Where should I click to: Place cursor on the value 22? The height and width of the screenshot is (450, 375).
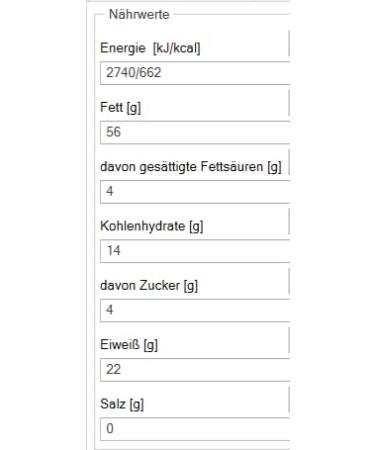click(113, 369)
